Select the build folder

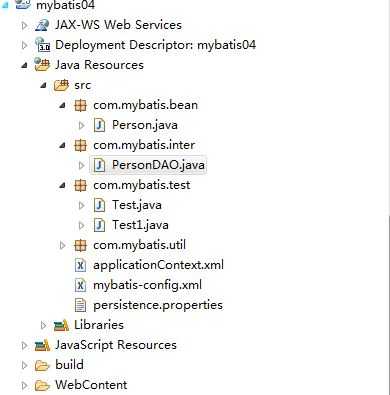point(69,365)
